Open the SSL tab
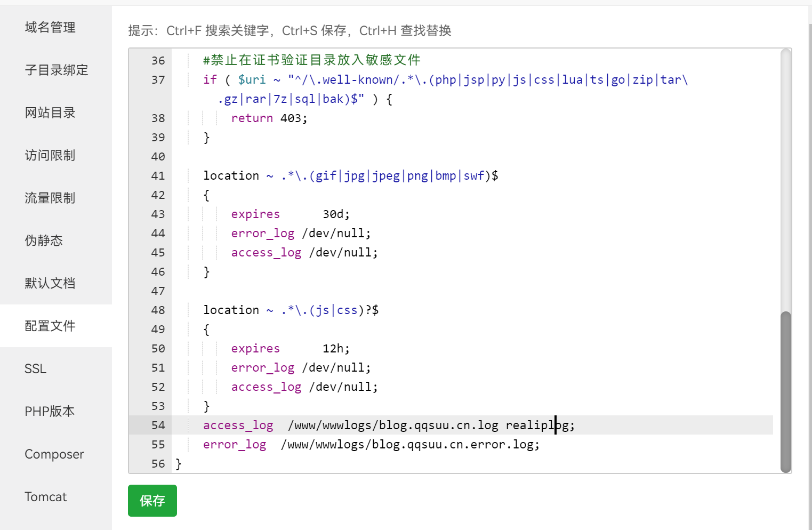Viewport: 812px width, 530px height. click(x=35, y=368)
